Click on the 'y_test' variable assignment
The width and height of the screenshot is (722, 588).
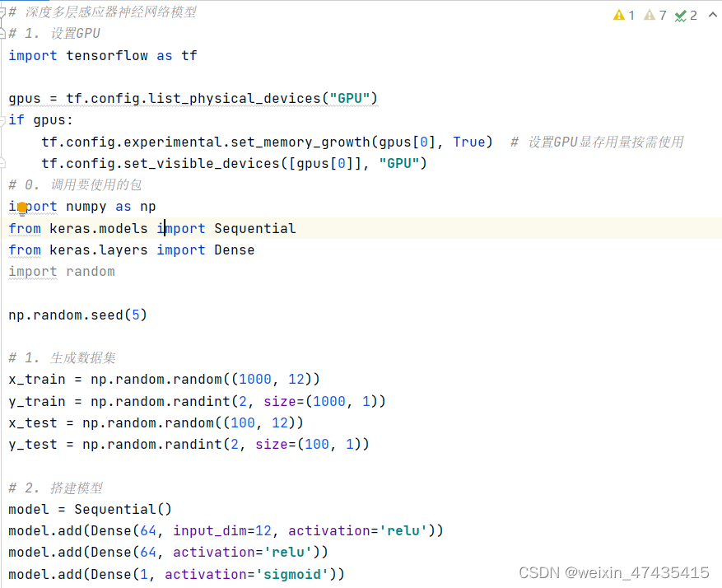pyautogui.click(x=33, y=445)
